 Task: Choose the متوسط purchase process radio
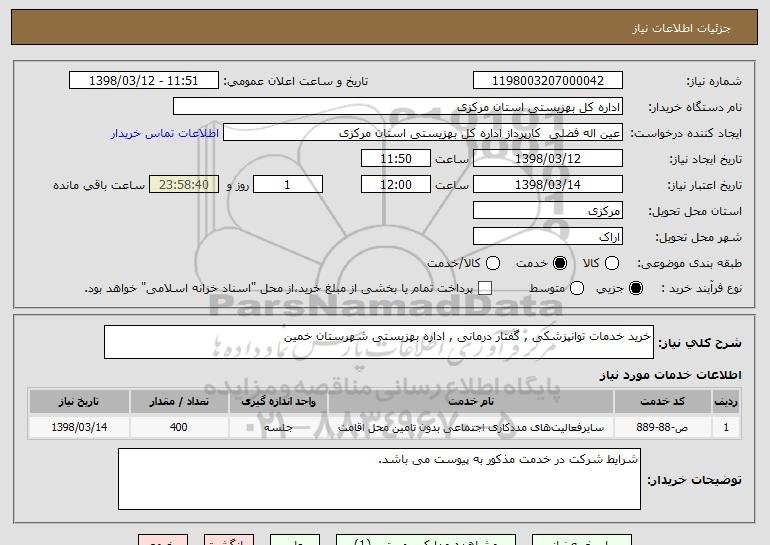coord(577,289)
